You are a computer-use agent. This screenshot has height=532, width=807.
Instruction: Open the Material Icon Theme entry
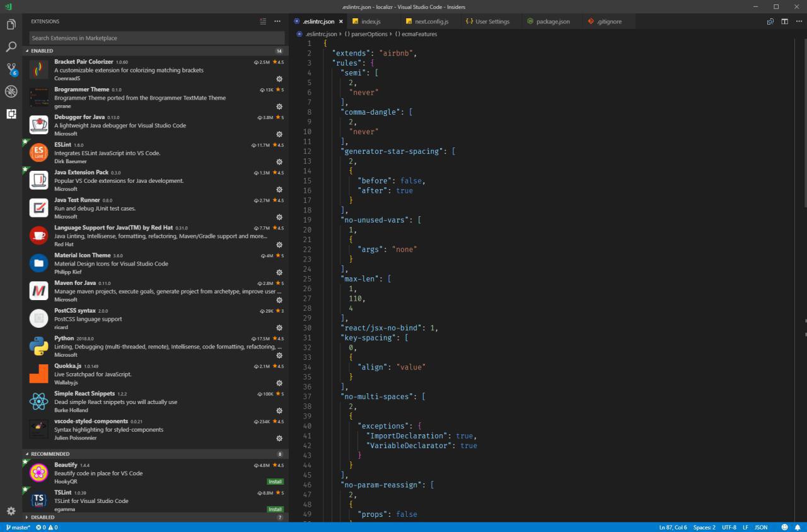click(x=155, y=263)
